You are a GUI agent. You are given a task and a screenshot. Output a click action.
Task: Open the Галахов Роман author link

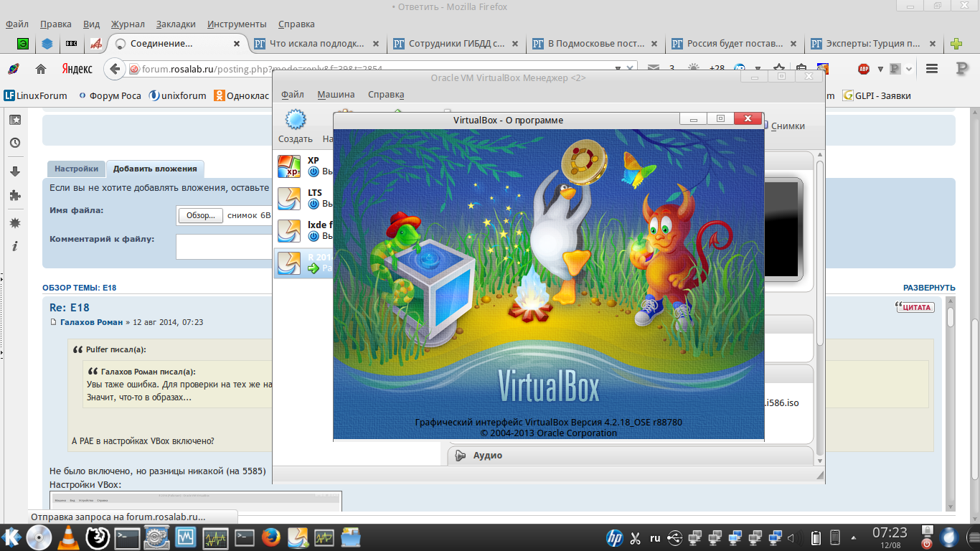point(91,322)
